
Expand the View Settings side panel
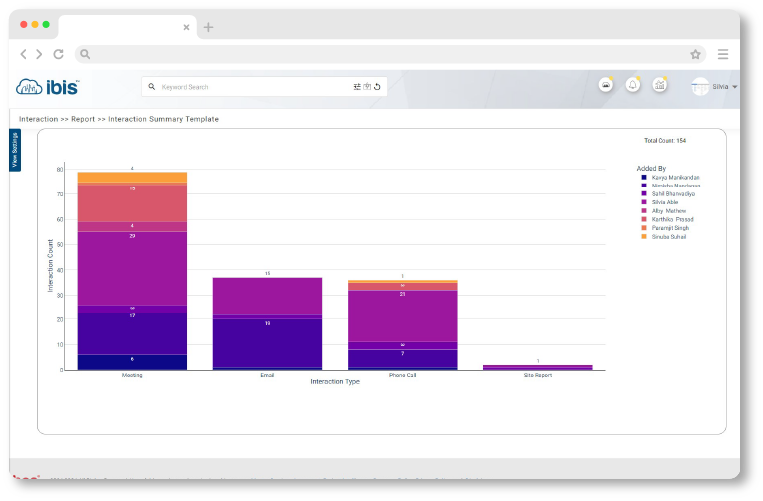[15, 150]
